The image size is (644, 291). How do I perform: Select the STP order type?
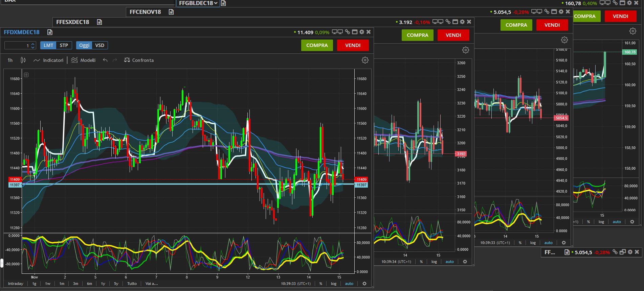click(64, 45)
